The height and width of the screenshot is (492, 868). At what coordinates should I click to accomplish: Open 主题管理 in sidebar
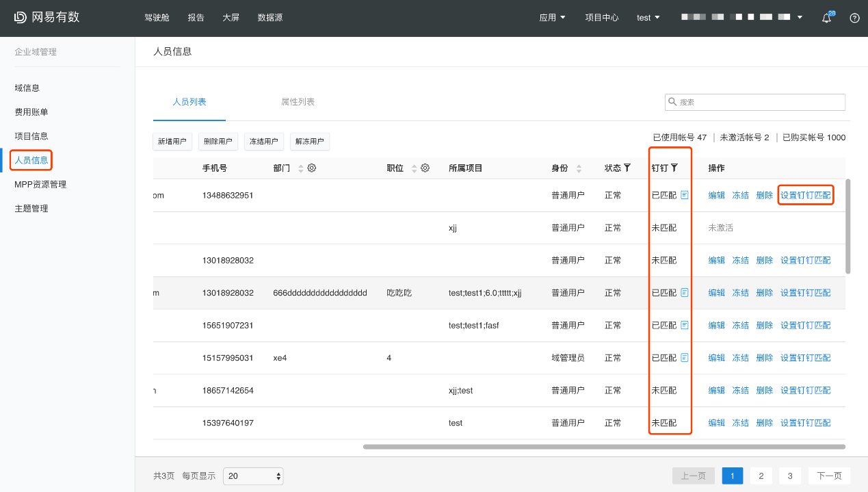tap(31, 209)
